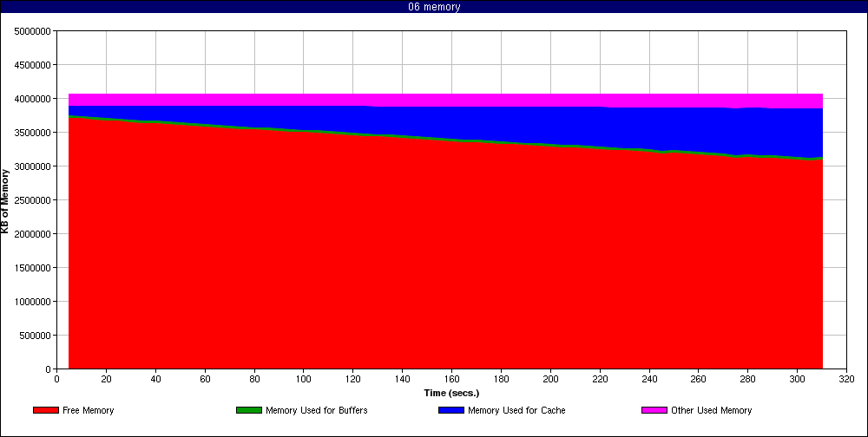Click the 20 tick on time axis
The image size is (868, 437).
tap(106, 380)
